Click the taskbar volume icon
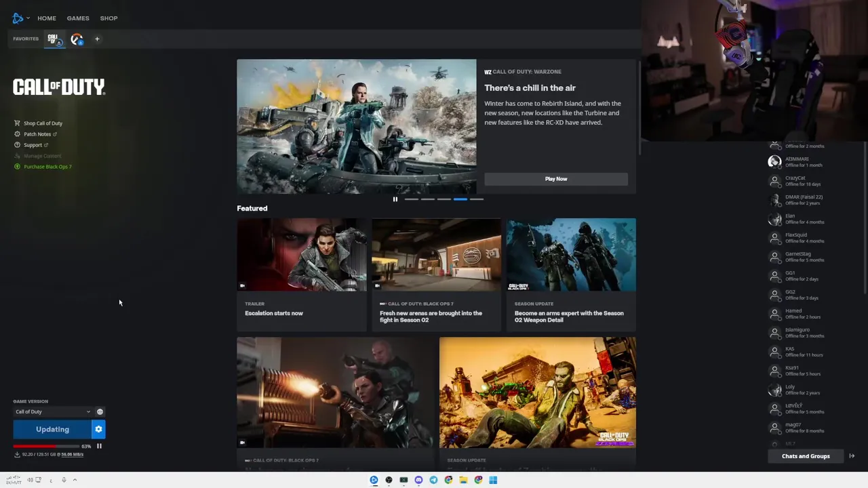 30,480
